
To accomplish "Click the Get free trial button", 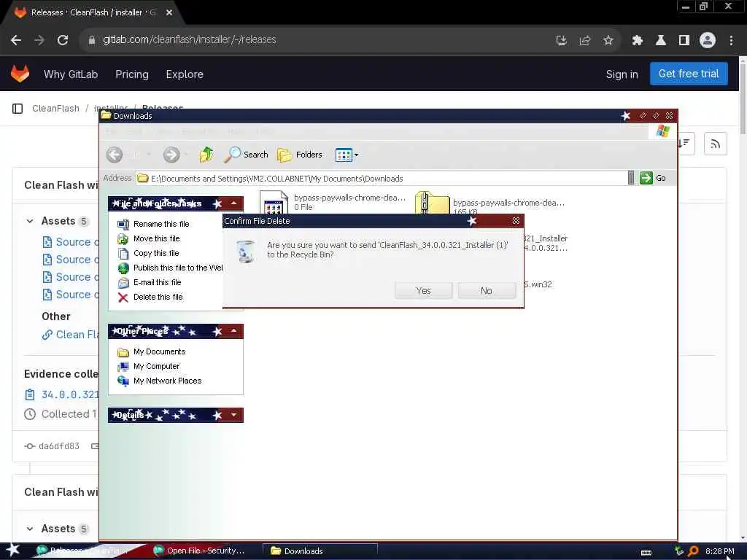I will 689,74.
